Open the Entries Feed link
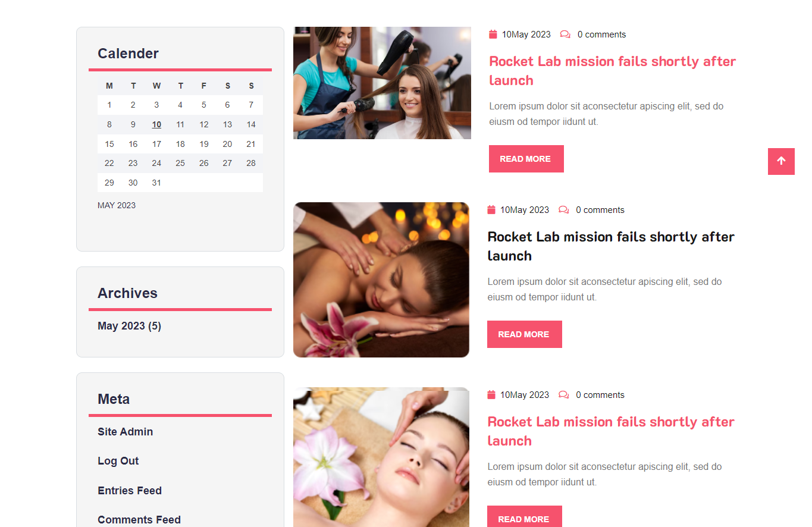 (x=130, y=491)
